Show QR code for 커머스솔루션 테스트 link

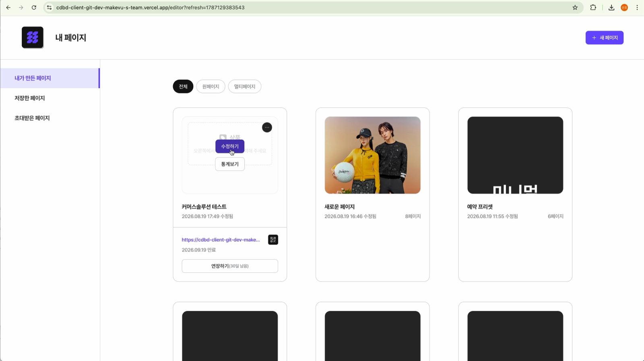[x=273, y=240]
